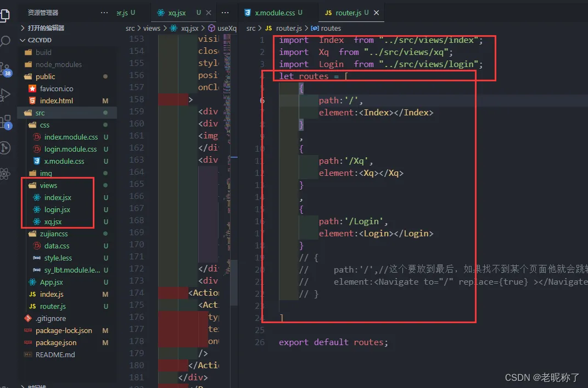Open the React atom icon in activity bar
Screen dimensions: 588x388
point(5,173)
